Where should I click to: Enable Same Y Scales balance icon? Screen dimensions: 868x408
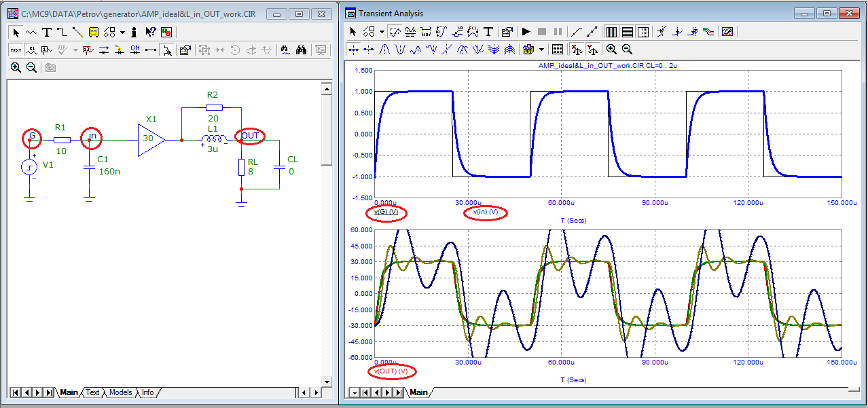pos(592,50)
